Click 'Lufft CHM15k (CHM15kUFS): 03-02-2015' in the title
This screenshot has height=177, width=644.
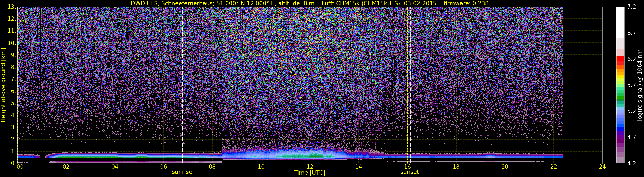379,3
